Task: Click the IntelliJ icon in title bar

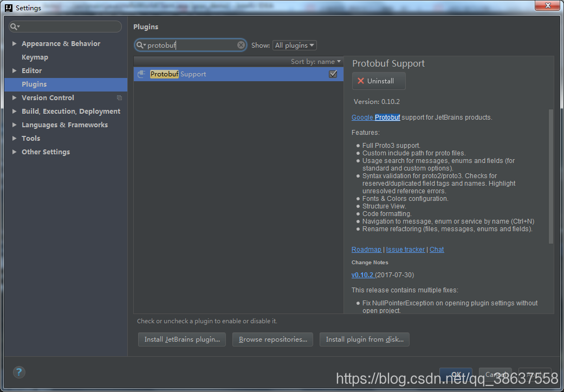Action: click(x=9, y=8)
